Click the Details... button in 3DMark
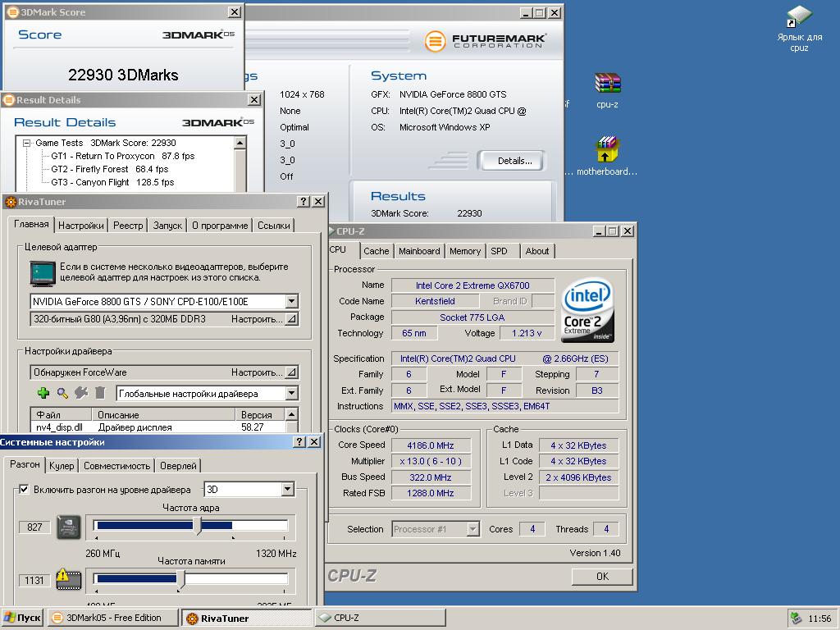Image resolution: width=840 pixels, height=630 pixels. 514,161
